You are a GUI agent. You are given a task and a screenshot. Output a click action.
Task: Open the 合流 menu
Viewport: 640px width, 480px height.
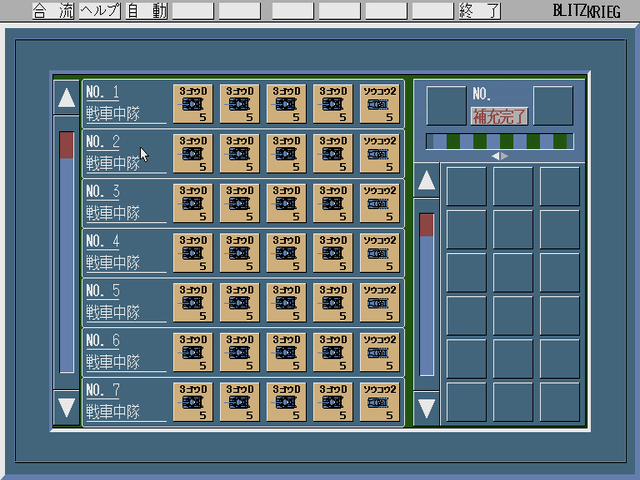tap(52, 11)
